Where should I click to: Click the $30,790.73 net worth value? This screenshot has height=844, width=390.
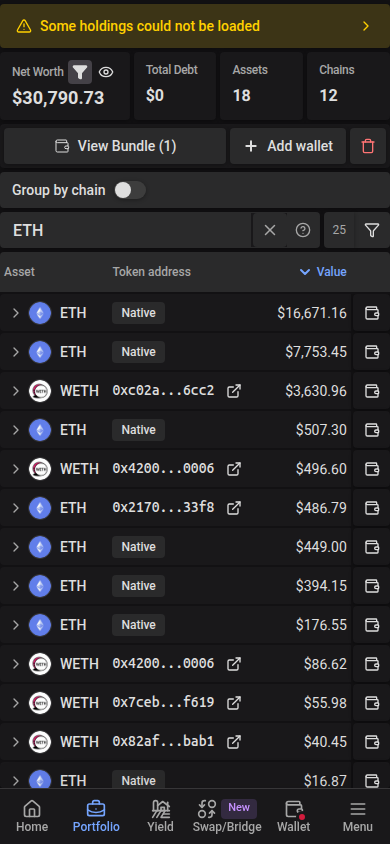pyautogui.click(x=58, y=97)
